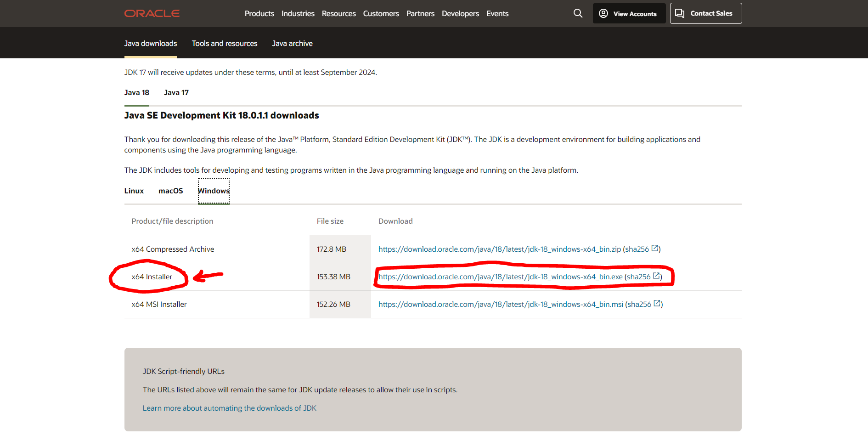This screenshot has height=441, width=868.
Task: Open sha256 checksum for the zip archive
Action: point(641,249)
